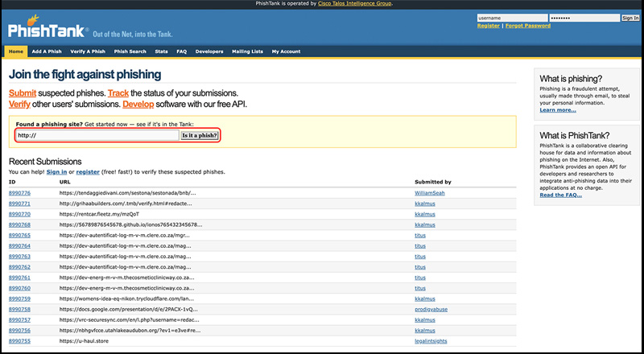This screenshot has height=354, width=644.
Task: Open Learn more link about phishing
Action: click(558, 110)
